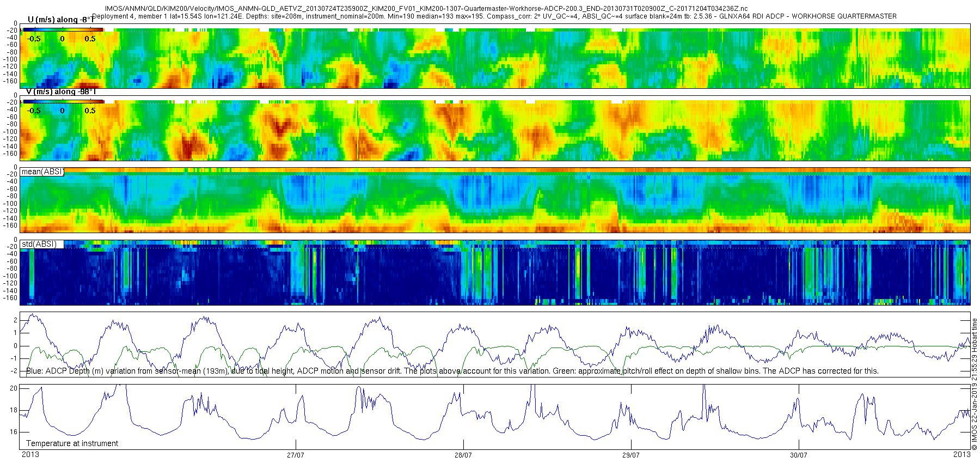
Task: Click the U velocity colorbar strip
Action: point(63,29)
